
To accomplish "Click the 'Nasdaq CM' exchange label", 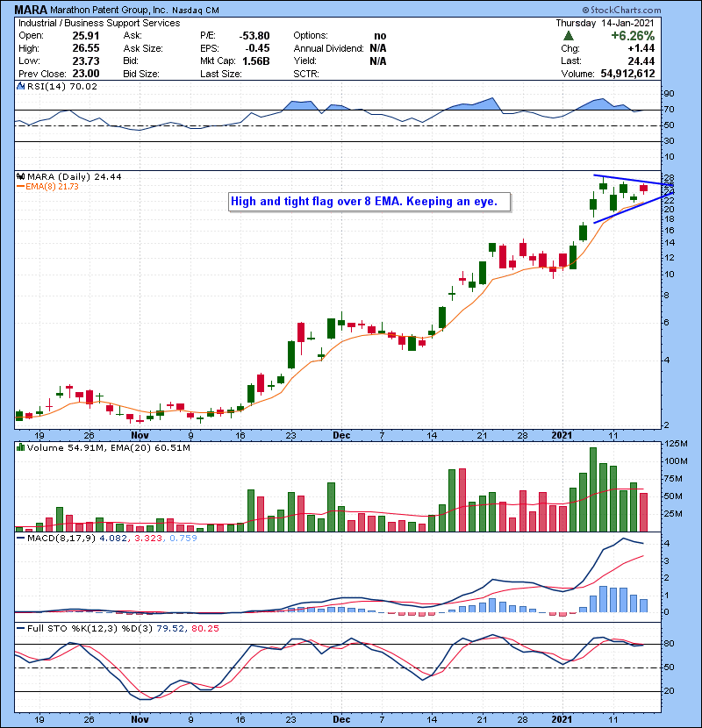I will (195, 11).
